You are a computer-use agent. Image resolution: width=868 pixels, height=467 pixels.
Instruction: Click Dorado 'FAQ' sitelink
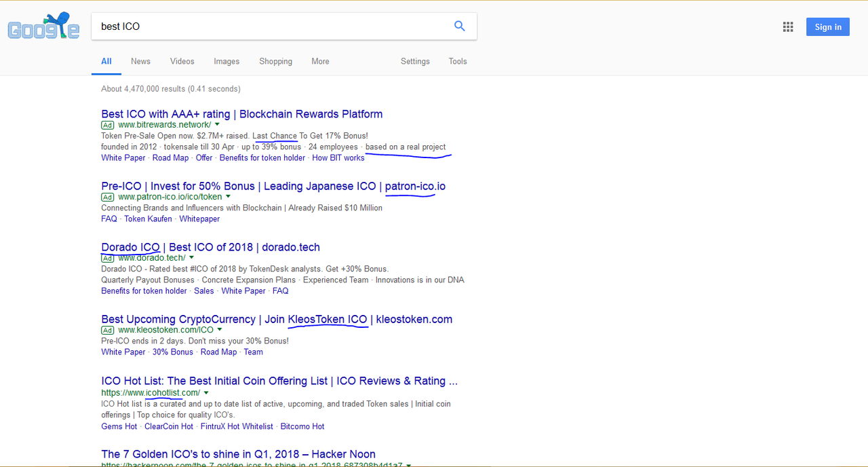point(281,291)
